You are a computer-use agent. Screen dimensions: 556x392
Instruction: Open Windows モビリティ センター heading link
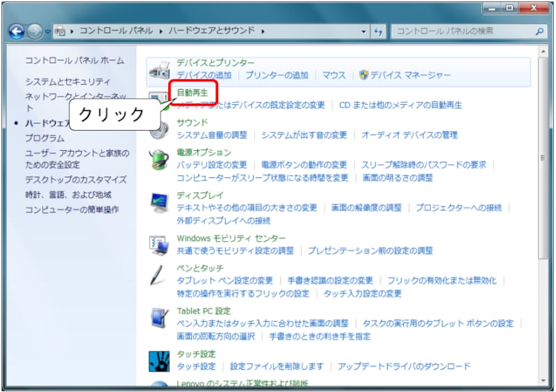click(231, 238)
